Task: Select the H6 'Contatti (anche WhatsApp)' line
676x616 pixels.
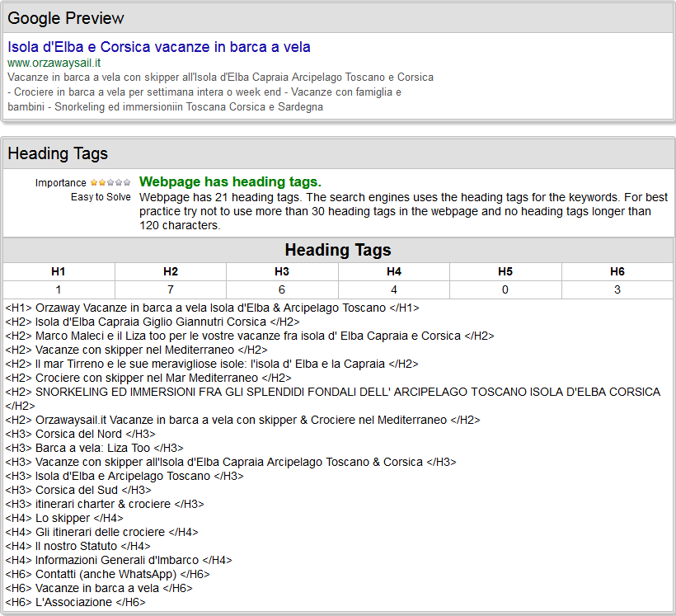Action: (x=107, y=574)
